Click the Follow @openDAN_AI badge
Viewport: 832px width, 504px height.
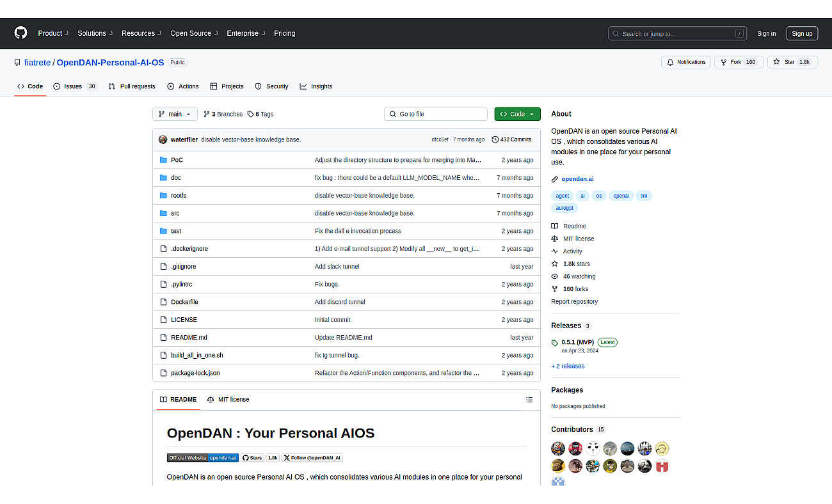312,458
